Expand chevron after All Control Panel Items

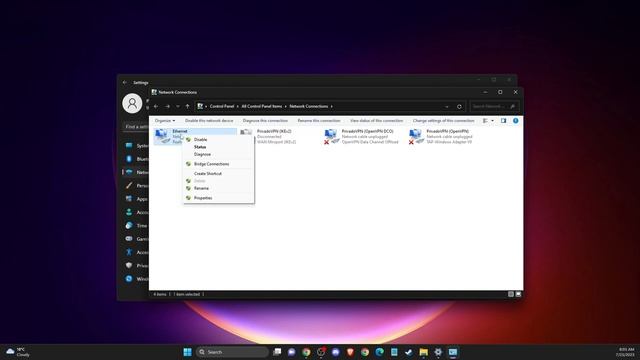coord(286,107)
